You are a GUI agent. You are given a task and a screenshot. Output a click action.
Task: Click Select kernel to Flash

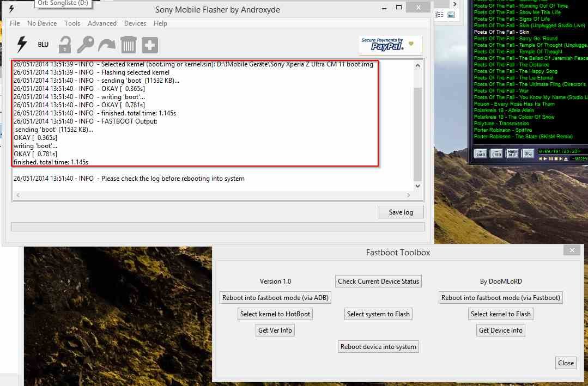point(501,314)
